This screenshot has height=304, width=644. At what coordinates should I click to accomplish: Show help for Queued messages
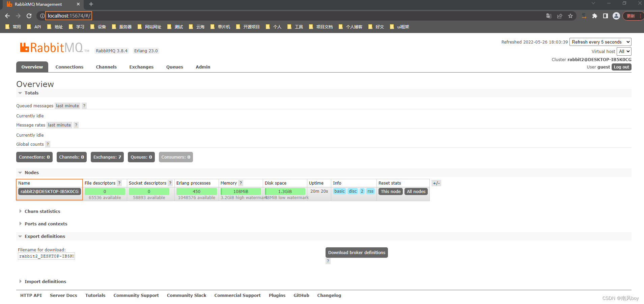[x=84, y=106]
